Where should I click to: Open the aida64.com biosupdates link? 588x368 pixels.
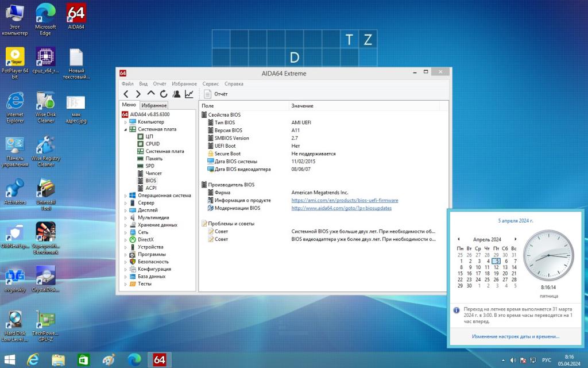tap(341, 208)
